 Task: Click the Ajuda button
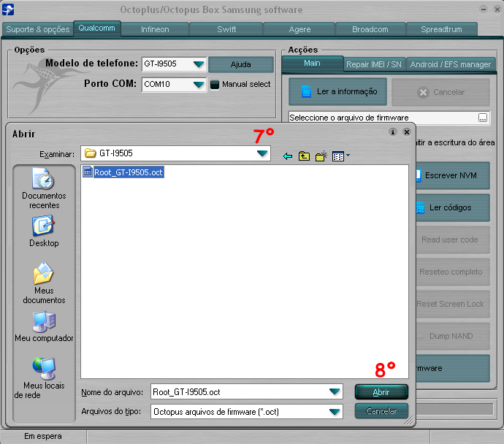pyautogui.click(x=241, y=64)
